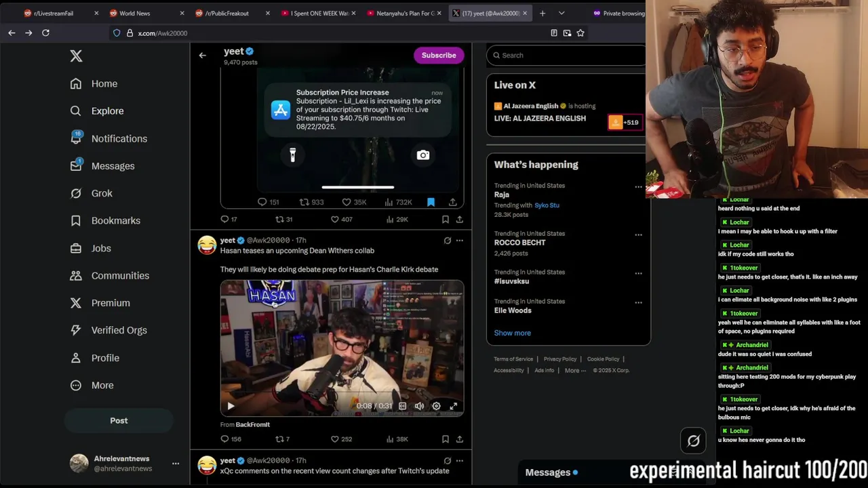Click the More circle icon in sidebar
Viewport: 868px width, 488px height.
click(76, 385)
